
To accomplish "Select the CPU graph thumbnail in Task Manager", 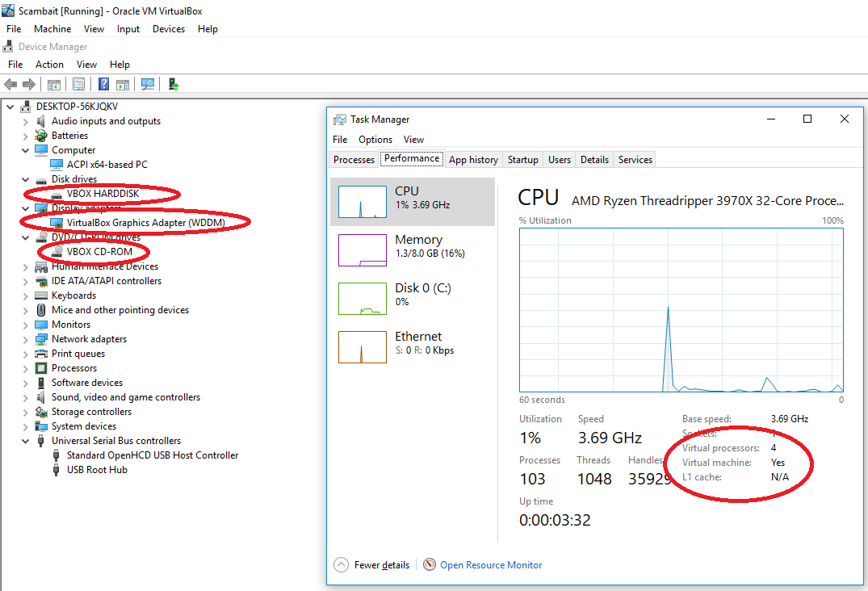I will tap(363, 201).
